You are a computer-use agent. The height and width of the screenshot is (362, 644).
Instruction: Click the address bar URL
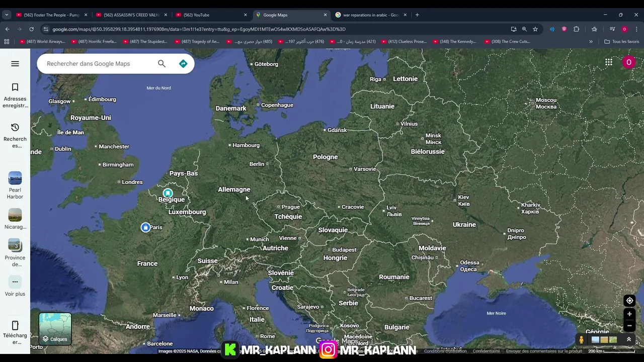[199, 29]
